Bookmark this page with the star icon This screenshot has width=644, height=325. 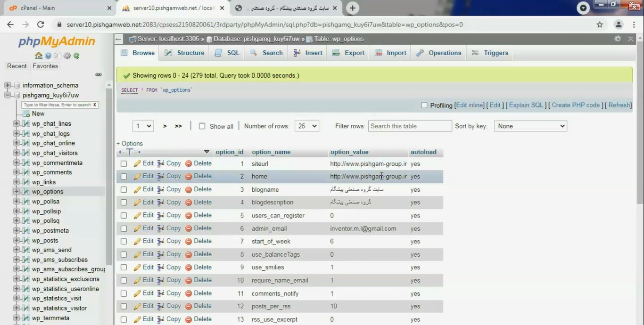pos(600,24)
